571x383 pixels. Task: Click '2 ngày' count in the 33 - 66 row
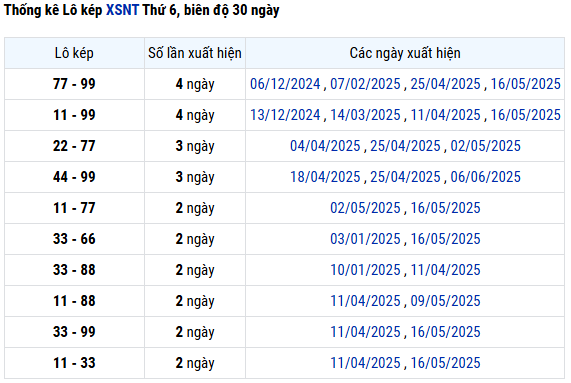pos(195,239)
